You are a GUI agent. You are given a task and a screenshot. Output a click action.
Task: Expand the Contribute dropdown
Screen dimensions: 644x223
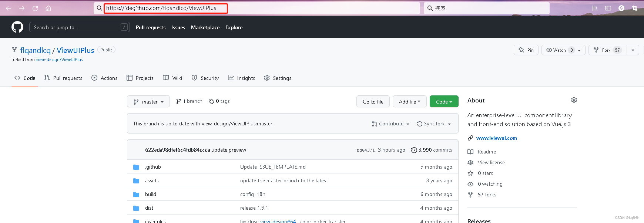point(391,124)
